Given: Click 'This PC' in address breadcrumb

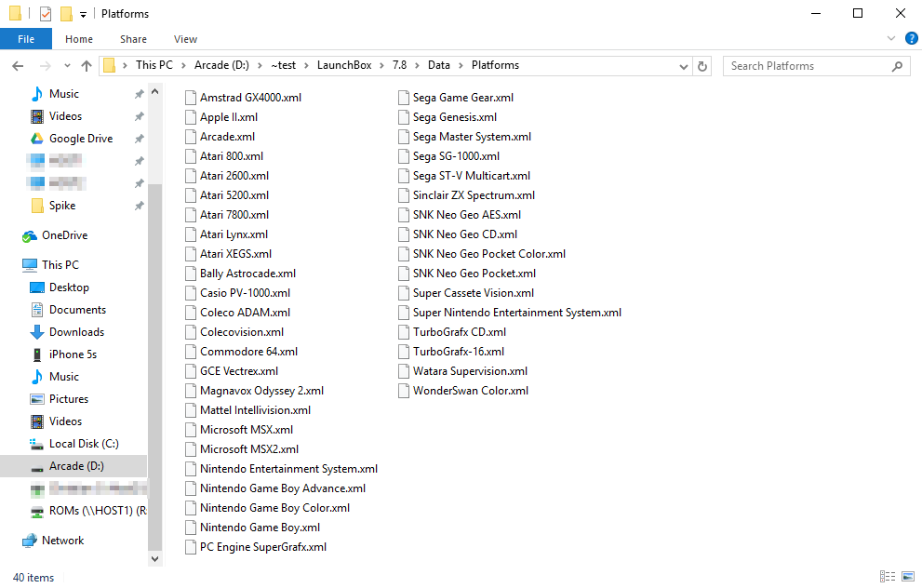Looking at the screenshot, I should point(154,65).
